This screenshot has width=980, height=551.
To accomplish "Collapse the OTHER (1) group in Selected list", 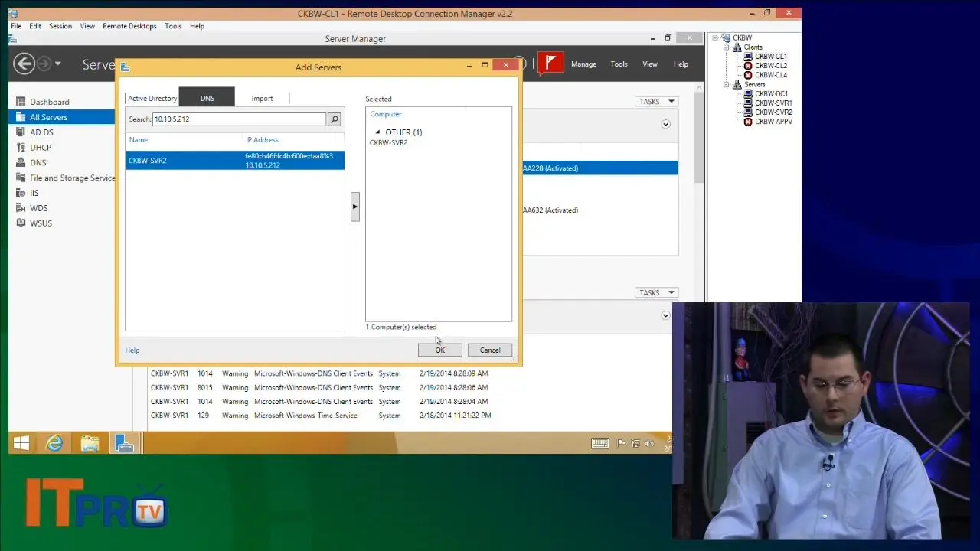I will click(377, 132).
